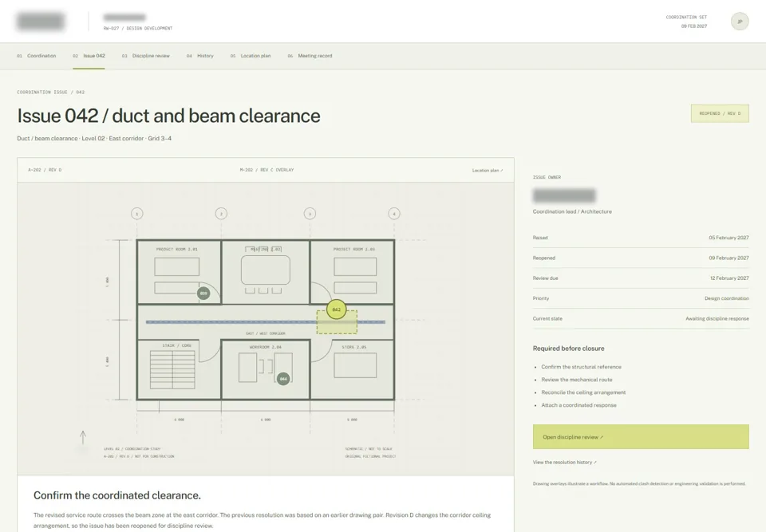Click the Reopened / Rev D badge
The width and height of the screenshot is (766, 532).
point(720,113)
